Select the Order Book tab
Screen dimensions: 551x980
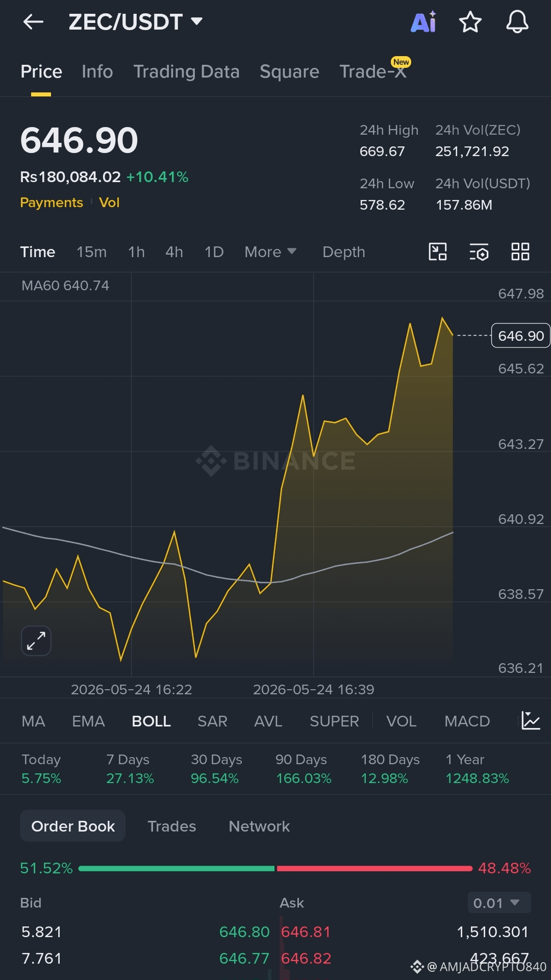point(73,826)
